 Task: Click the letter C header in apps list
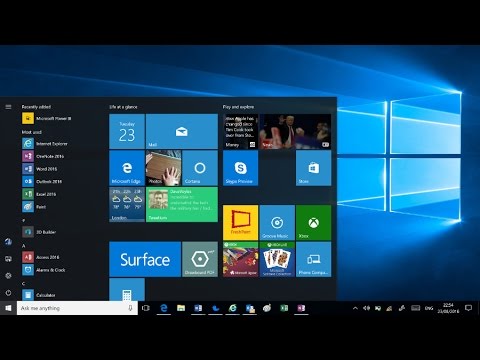24,284
